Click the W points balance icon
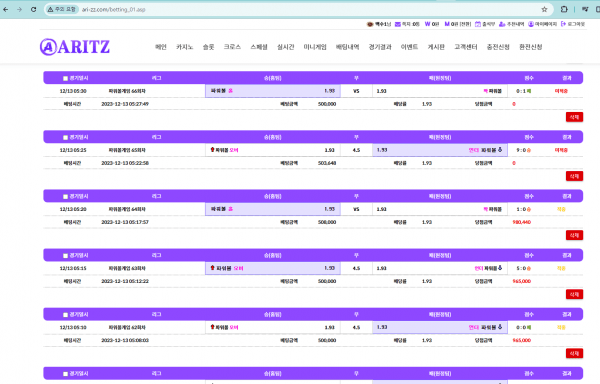 tap(427, 24)
